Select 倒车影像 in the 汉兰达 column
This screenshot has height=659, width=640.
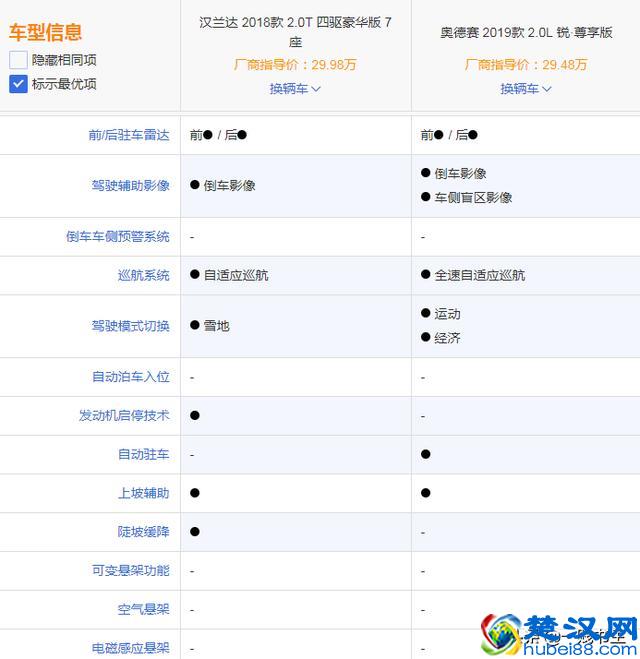[x=229, y=185]
